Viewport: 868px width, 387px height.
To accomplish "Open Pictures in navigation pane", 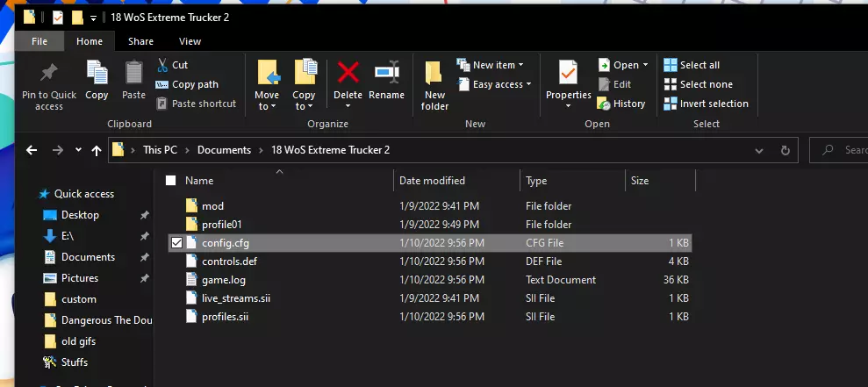I will (80, 278).
